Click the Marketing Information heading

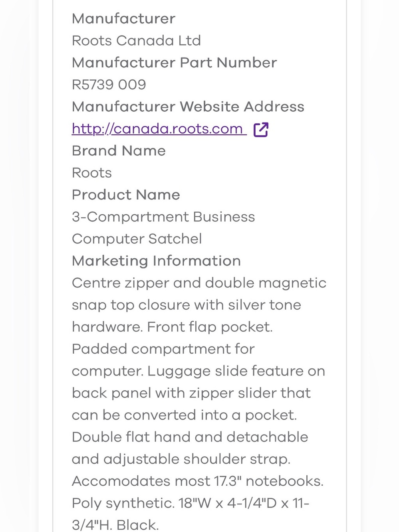pos(156,261)
